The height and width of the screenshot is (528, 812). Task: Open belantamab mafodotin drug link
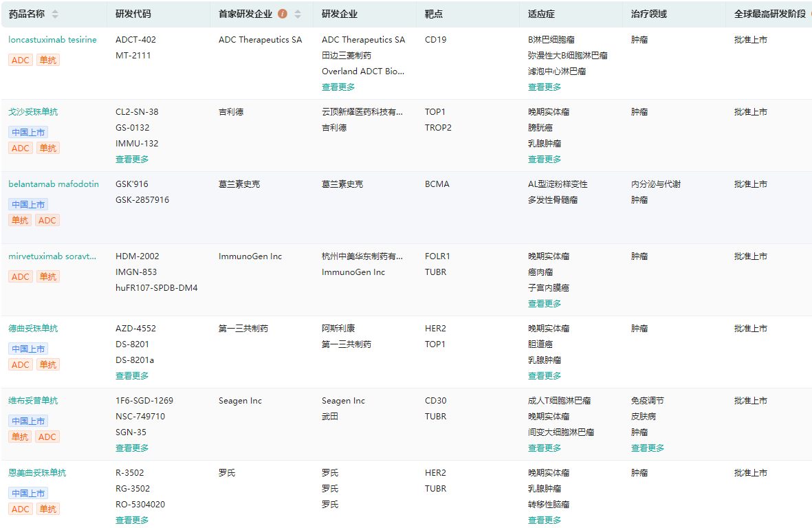[54, 184]
